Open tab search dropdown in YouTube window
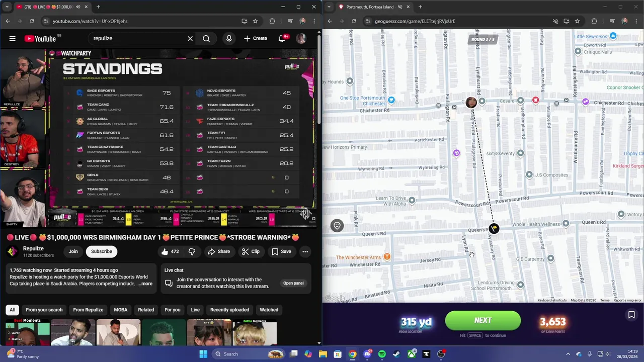Viewport: 644px width, 362px height. click(7, 7)
